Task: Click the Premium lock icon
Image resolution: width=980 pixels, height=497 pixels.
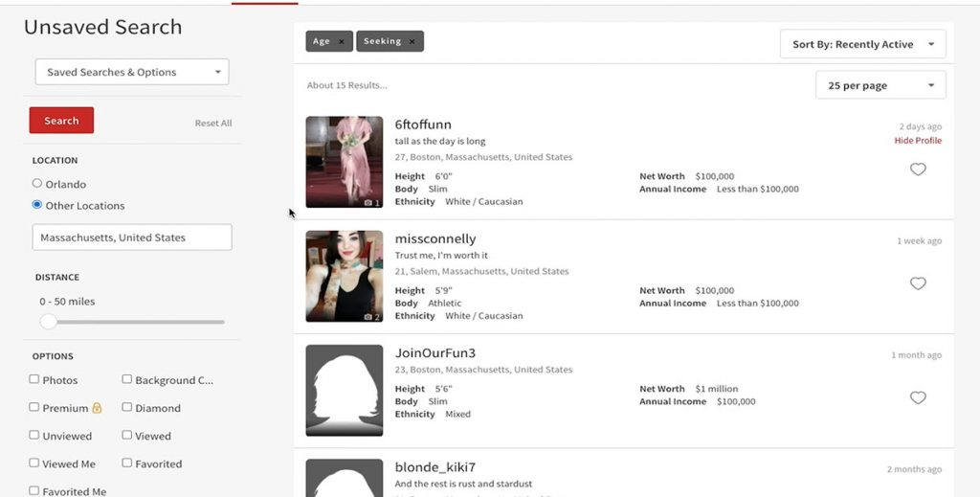Action: coord(97,408)
